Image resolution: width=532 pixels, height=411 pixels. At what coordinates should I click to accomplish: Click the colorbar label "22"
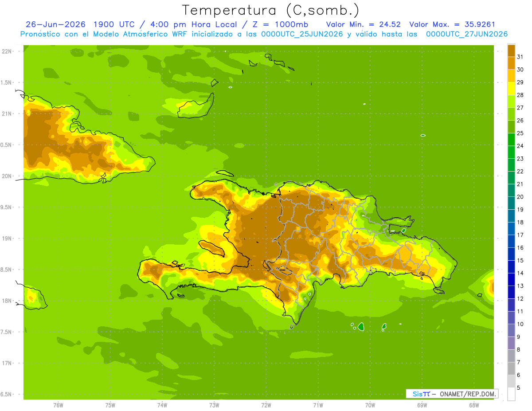click(x=520, y=171)
